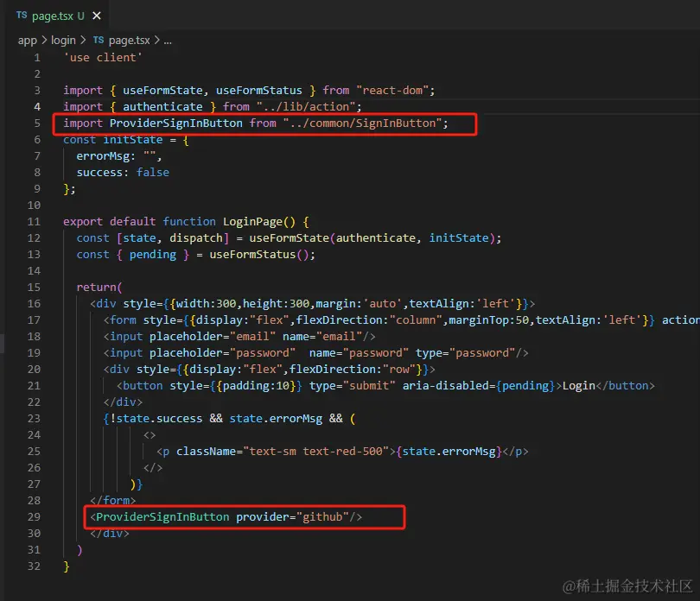The image size is (700, 601).
Task: Click the 'errorMsg' property on line 7
Action: coord(103,156)
